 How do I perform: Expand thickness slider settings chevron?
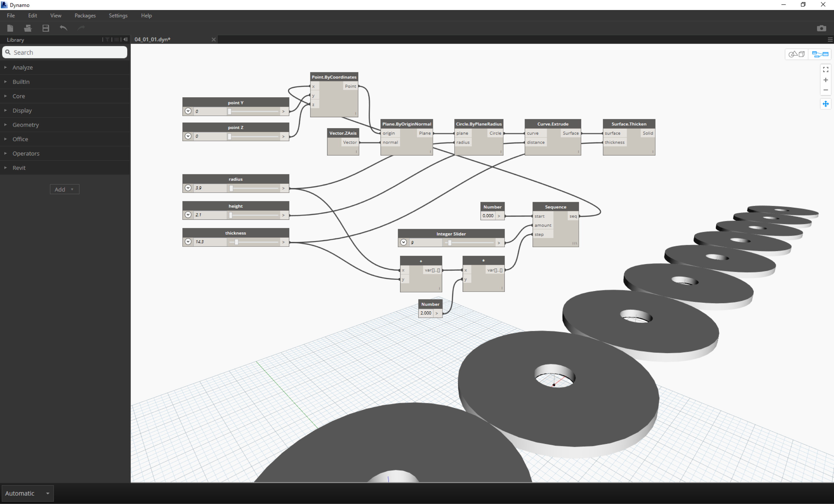tap(188, 242)
